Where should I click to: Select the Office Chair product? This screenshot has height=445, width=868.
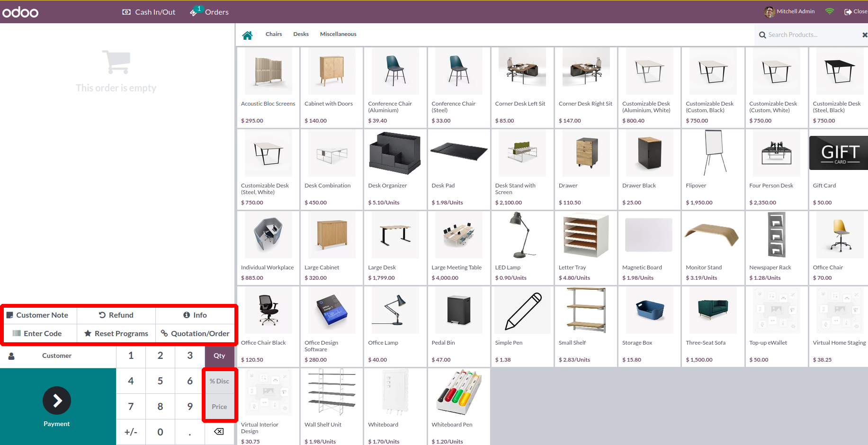pos(839,248)
